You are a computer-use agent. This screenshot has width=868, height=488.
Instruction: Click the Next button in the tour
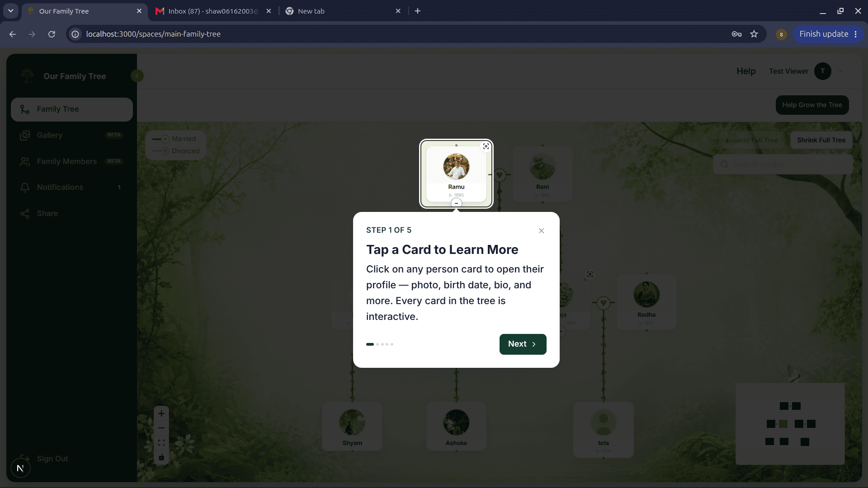523,344
